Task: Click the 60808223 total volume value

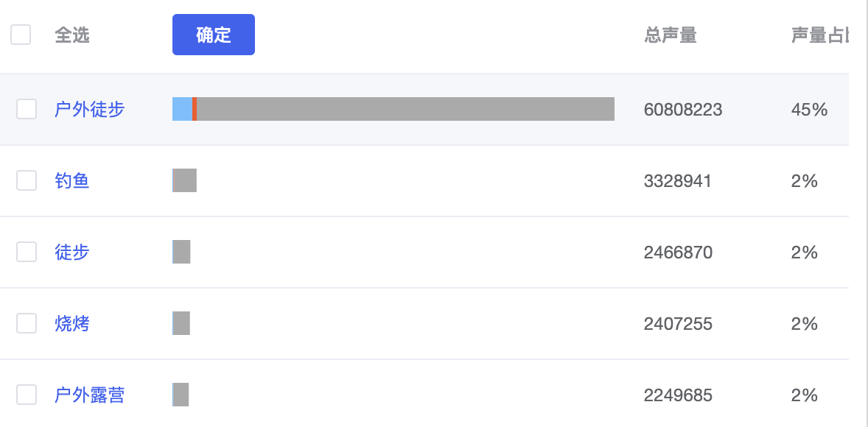Action: [682, 110]
